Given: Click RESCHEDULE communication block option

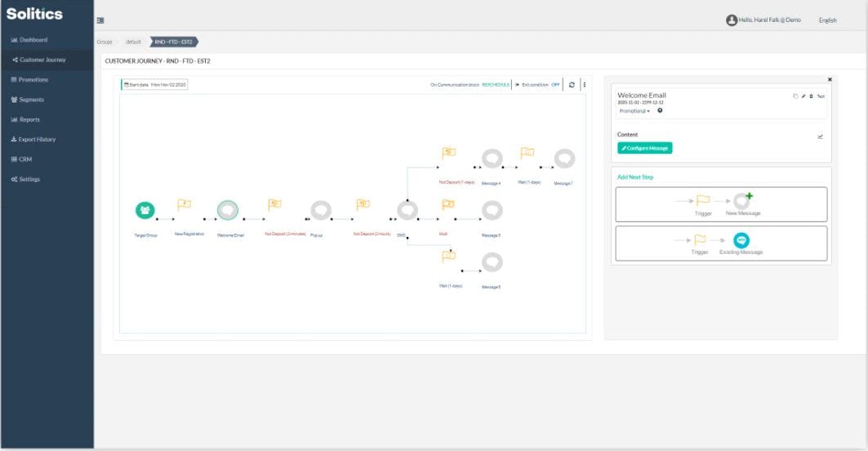Looking at the screenshot, I should pos(496,85).
